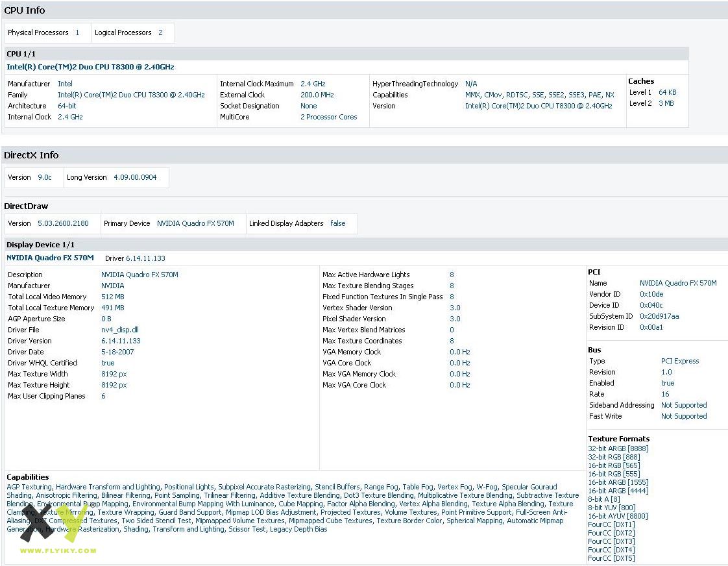The width and height of the screenshot is (728, 566).
Task: Click the AGP Texturing capability
Action: [x=29, y=487]
